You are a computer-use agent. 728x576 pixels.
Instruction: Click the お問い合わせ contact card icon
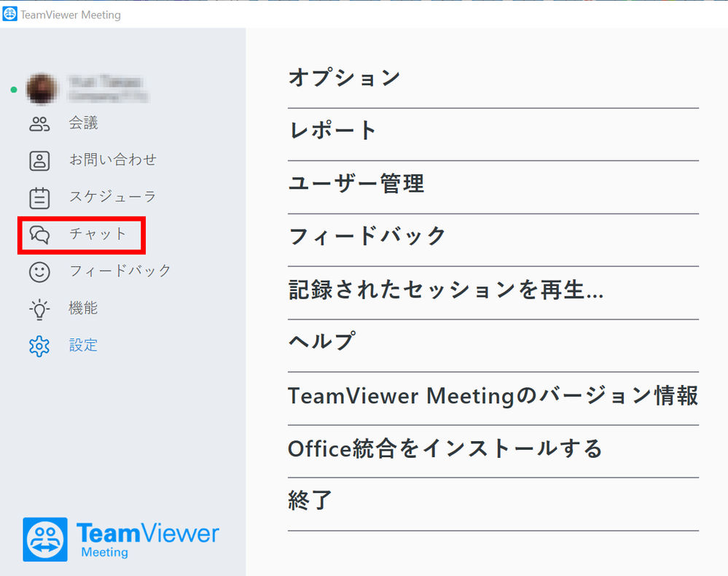[39, 160]
